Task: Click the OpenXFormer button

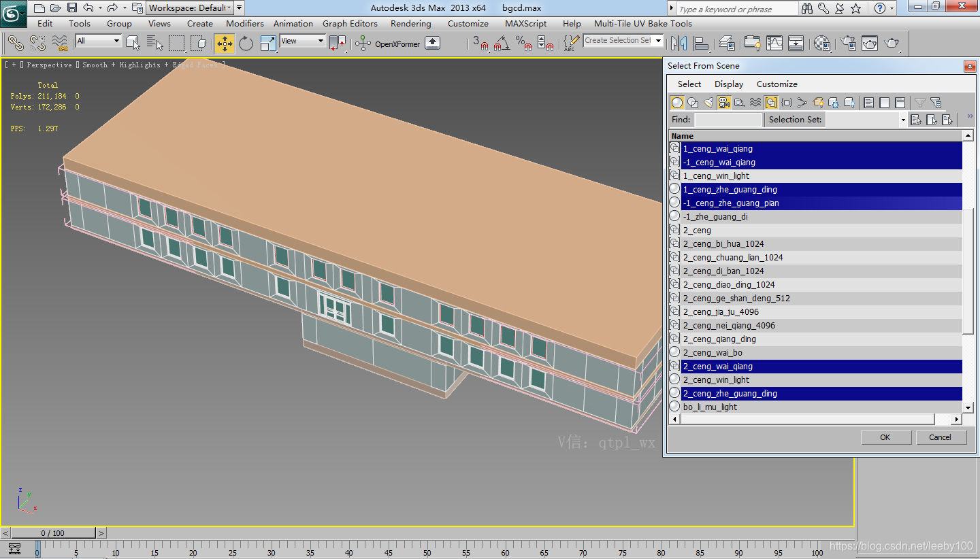Action: coord(397,44)
